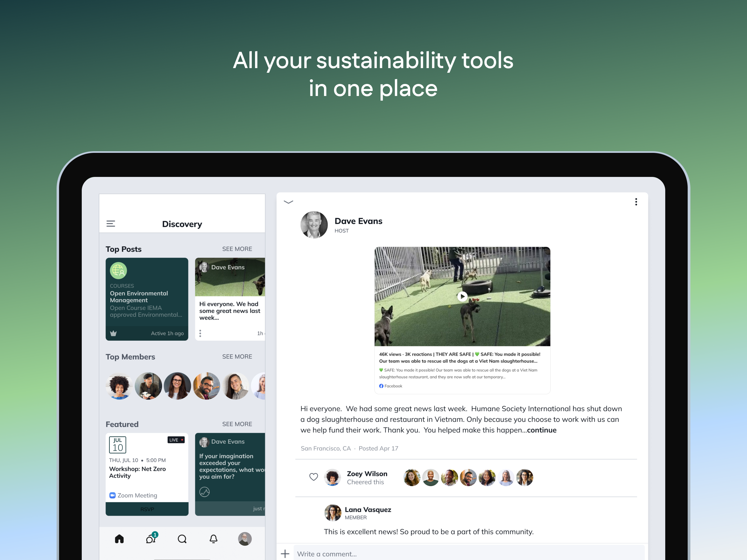Click the heart icon to cheer
This screenshot has width=747, height=560.
pyautogui.click(x=314, y=477)
